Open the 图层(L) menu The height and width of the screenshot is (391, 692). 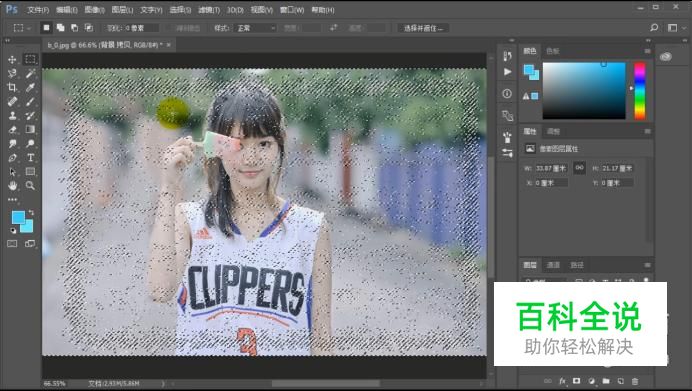[x=122, y=10]
